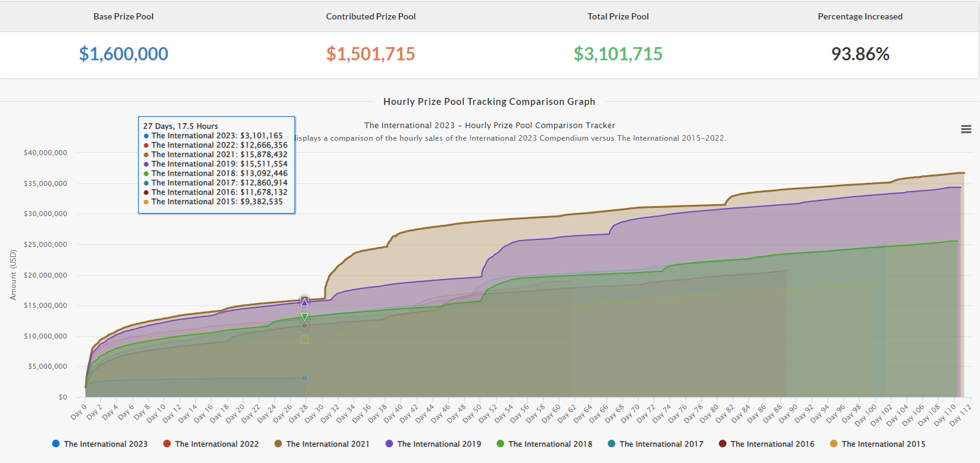This screenshot has width=980, height=463.
Task: Click the purple triangle marker for 2019
Action: 304,302
